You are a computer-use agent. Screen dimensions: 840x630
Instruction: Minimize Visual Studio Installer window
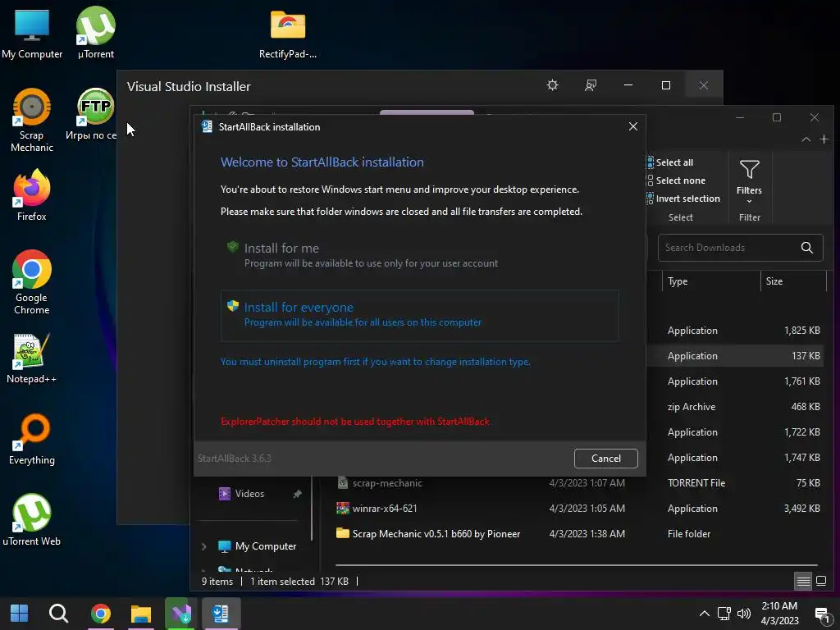[x=628, y=85]
